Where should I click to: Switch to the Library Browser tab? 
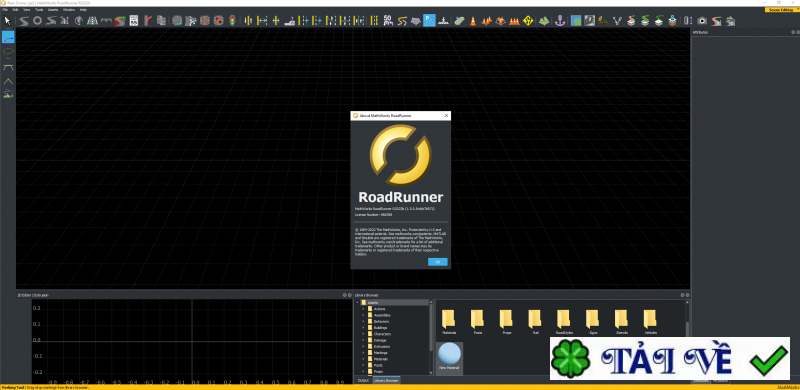[386, 380]
